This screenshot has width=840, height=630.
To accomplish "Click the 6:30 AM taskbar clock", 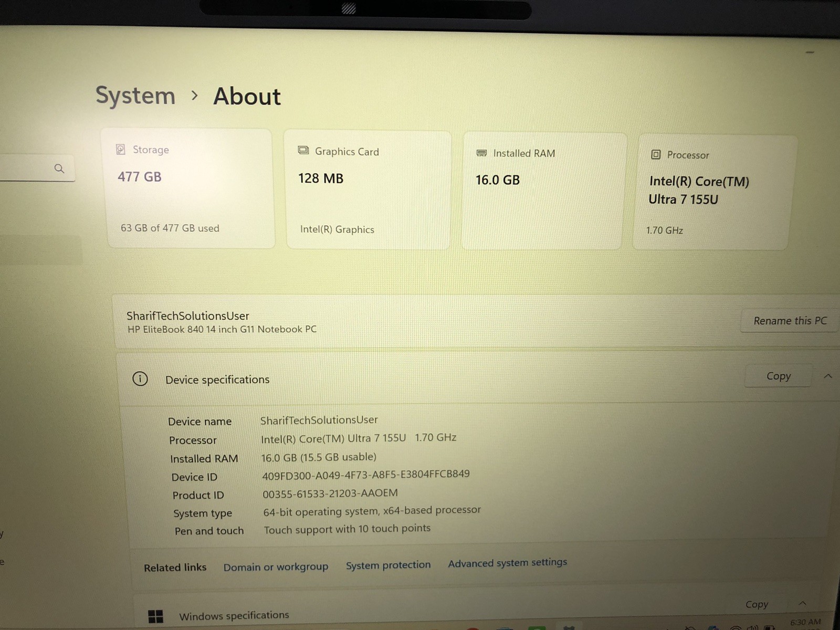I will (805, 622).
